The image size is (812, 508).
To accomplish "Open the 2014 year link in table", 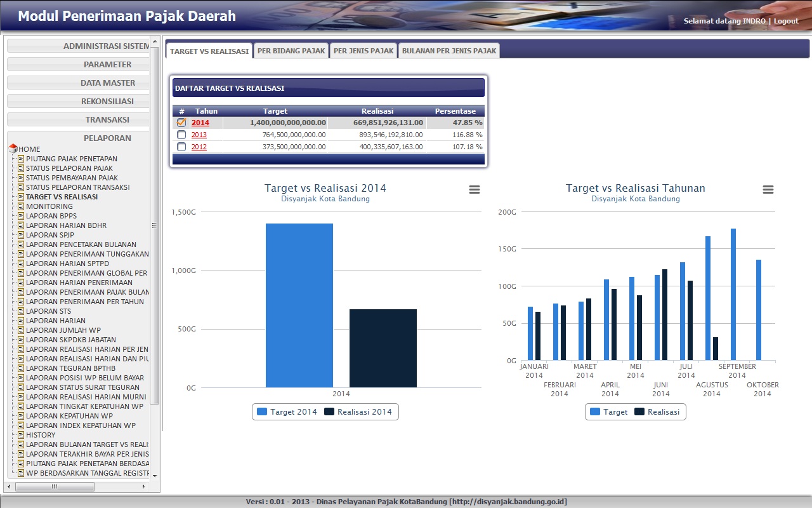I will [200, 123].
